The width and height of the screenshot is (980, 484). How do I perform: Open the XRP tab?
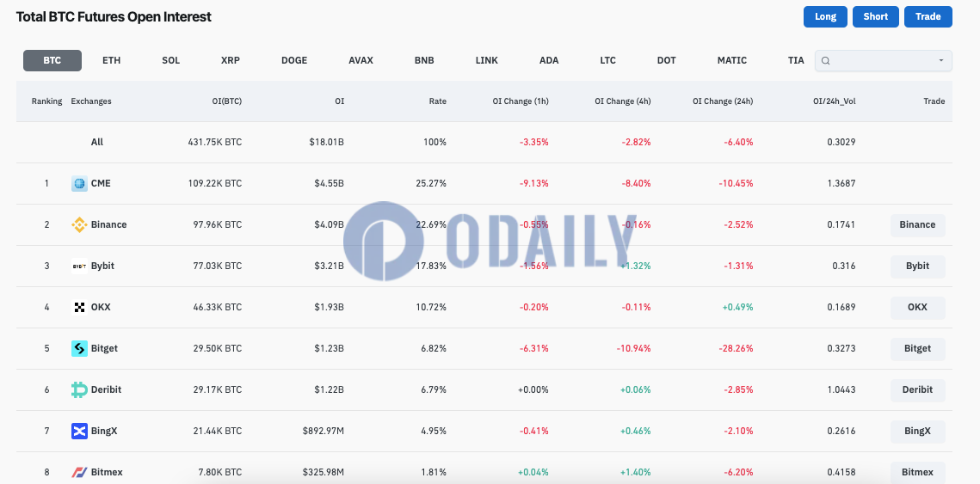click(230, 60)
